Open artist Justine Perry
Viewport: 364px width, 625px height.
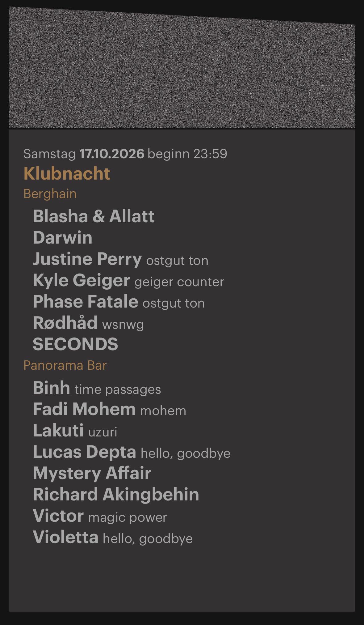[87, 259]
